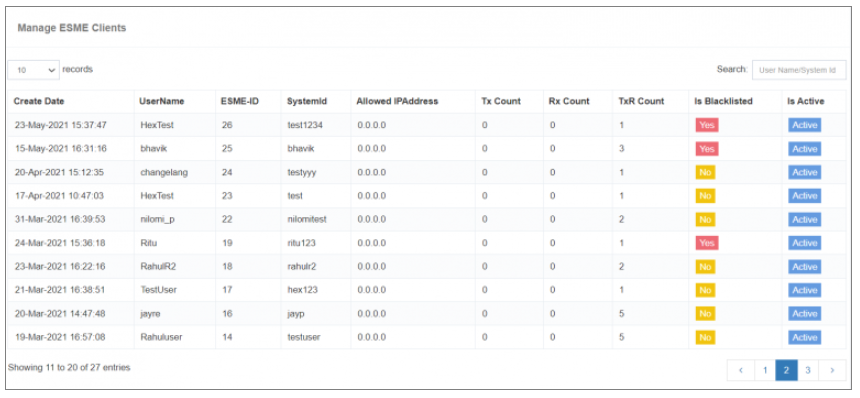
Task: Click the username Ritu
Action: click(149, 243)
